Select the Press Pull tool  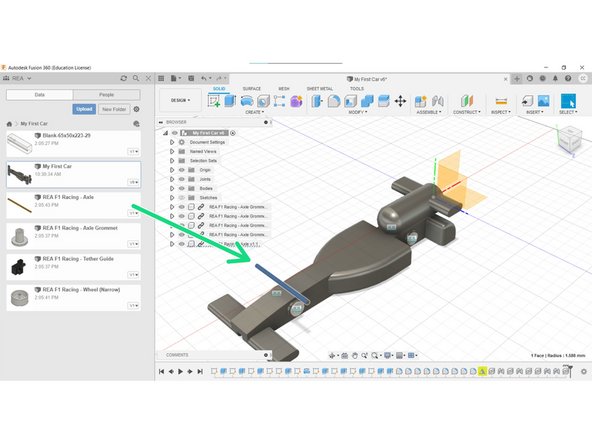[x=317, y=101]
